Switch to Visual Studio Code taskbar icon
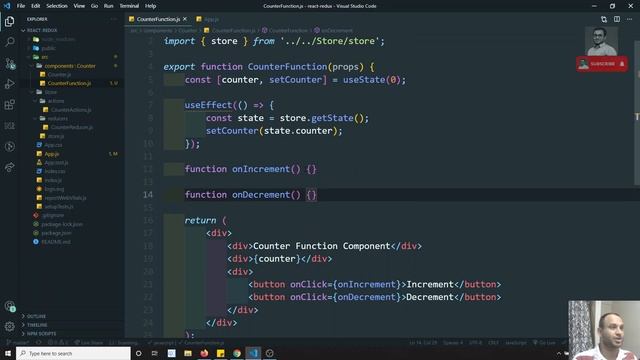This screenshot has height=360, width=640. click(x=253, y=353)
